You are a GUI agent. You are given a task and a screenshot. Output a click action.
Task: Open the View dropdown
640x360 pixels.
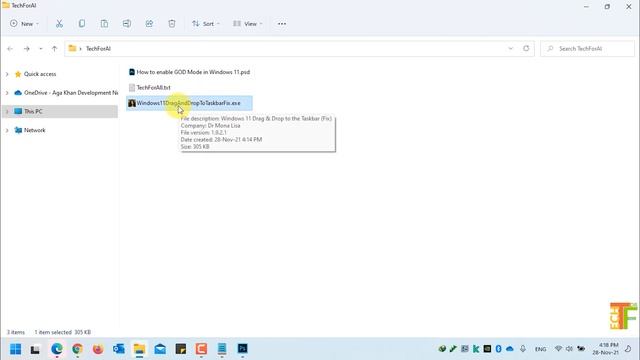coord(247,24)
